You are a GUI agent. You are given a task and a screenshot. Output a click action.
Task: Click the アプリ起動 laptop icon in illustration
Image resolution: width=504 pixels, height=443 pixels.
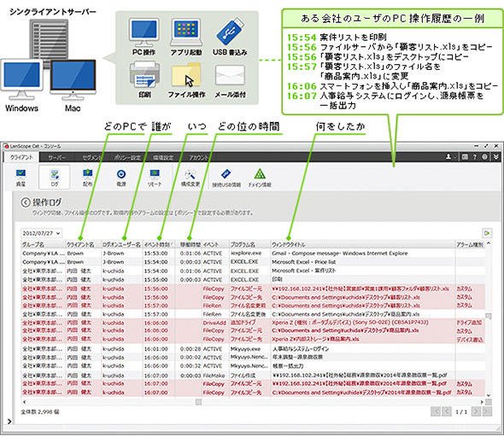pos(186,32)
